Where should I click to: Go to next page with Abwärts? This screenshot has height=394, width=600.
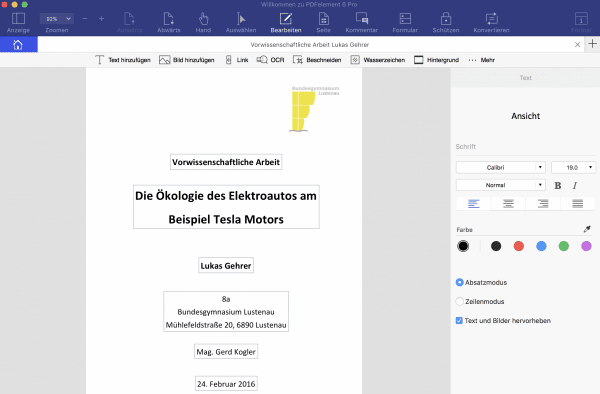[169, 23]
